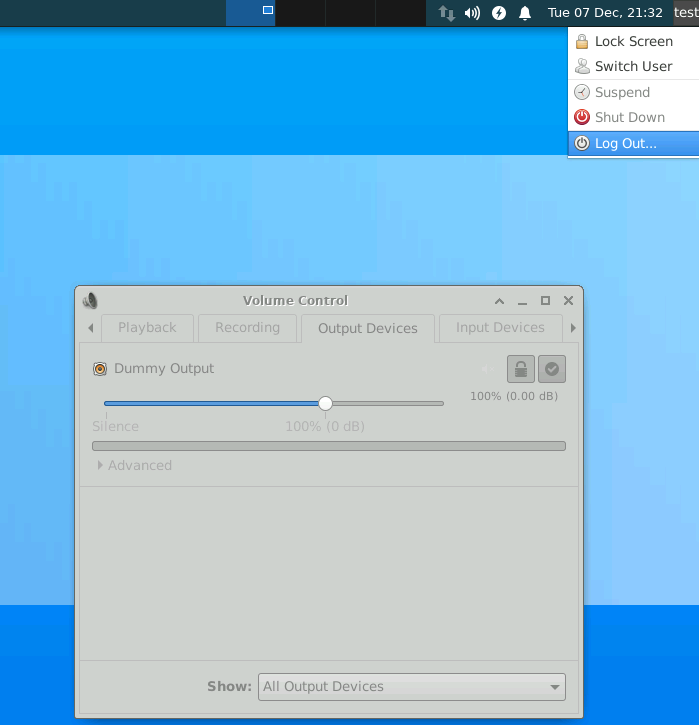Mute the Dummy Output audio

[488, 369]
